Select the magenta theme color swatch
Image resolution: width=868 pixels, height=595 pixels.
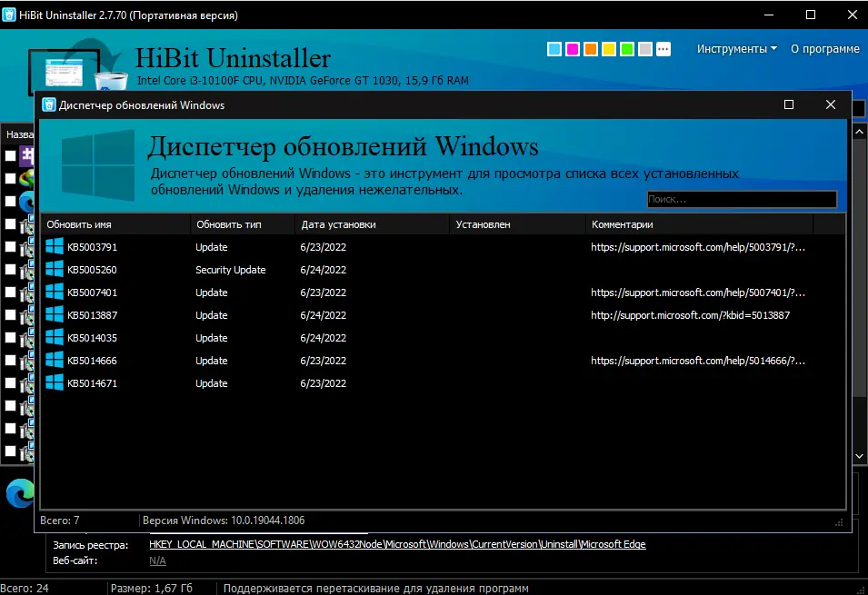point(573,49)
